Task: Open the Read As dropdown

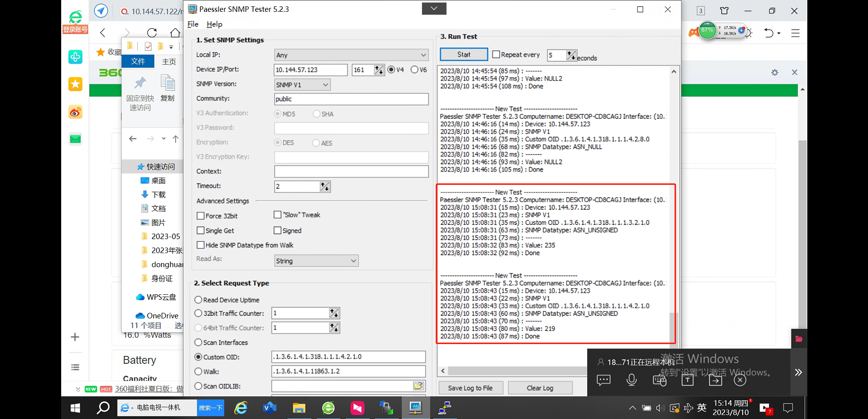Action: [316, 261]
